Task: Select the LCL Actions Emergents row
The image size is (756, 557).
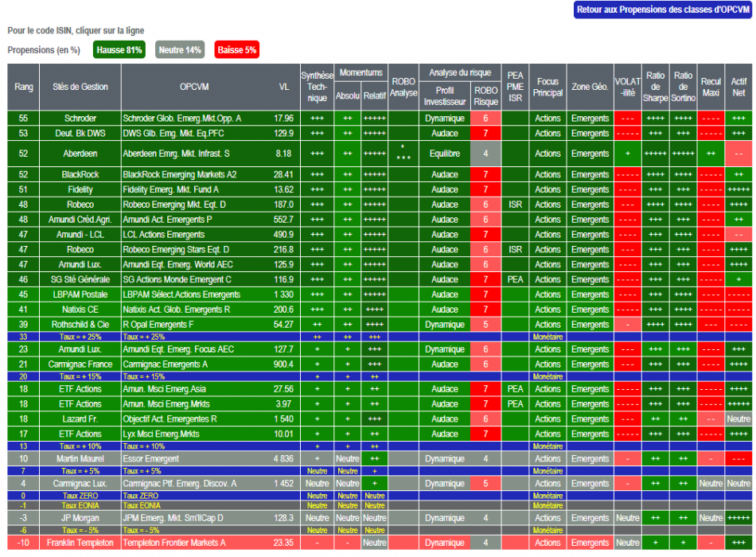Action: [380, 235]
